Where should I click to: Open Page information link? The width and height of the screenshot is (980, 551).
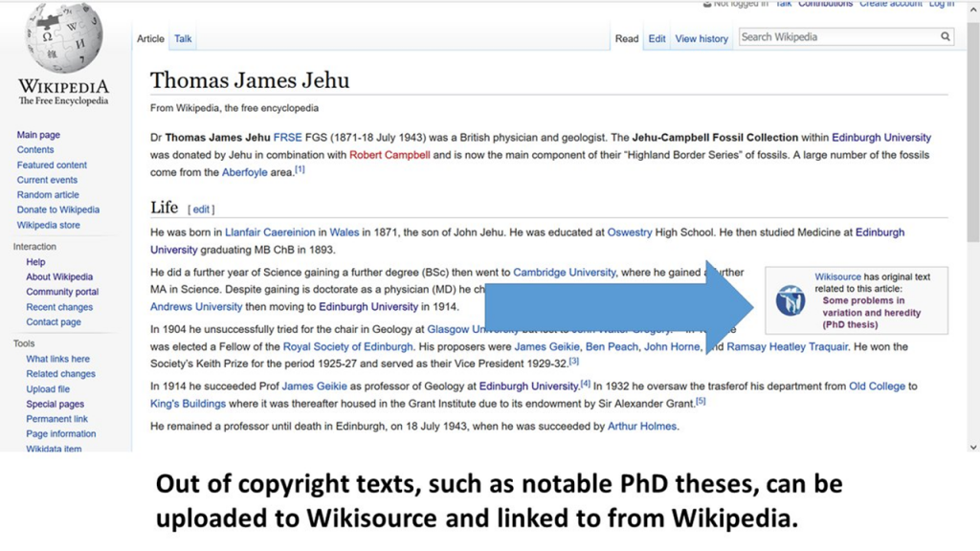coord(60,433)
